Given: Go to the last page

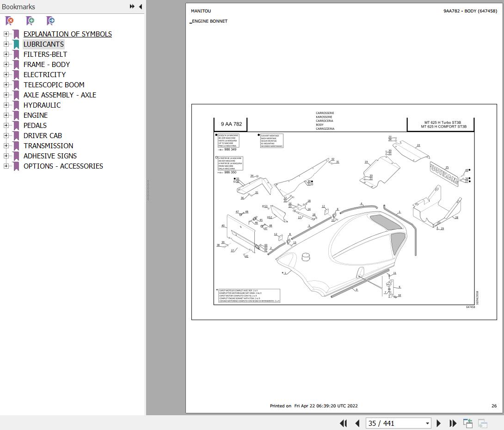Looking at the screenshot, I should click(x=453, y=423).
